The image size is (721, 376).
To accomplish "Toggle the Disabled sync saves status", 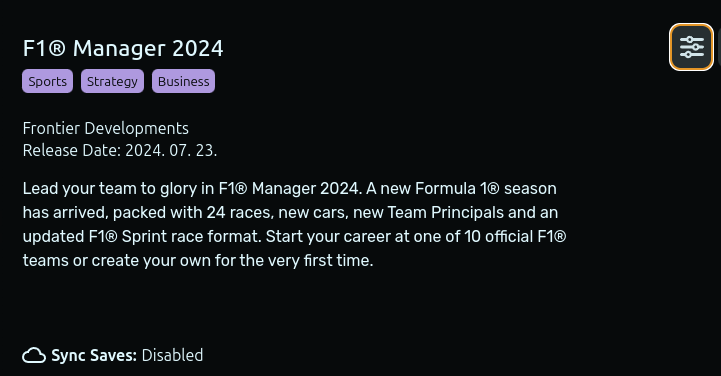I will (172, 355).
